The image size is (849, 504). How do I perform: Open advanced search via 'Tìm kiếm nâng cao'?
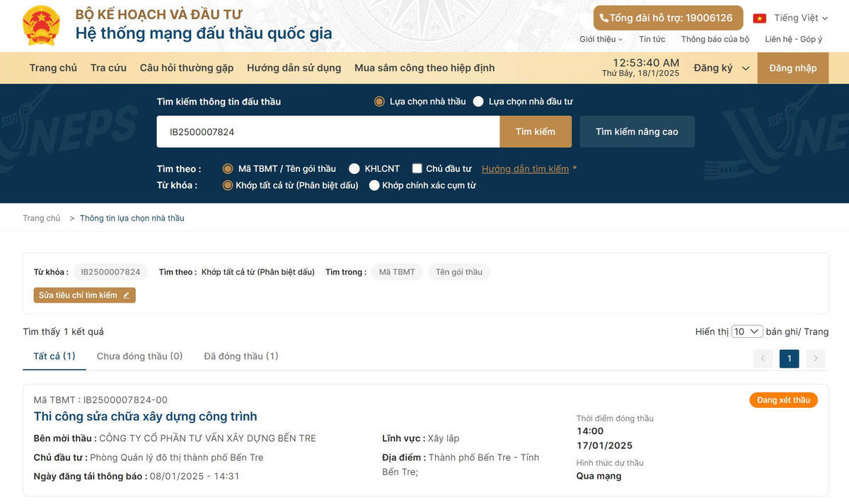pos(636,131)
